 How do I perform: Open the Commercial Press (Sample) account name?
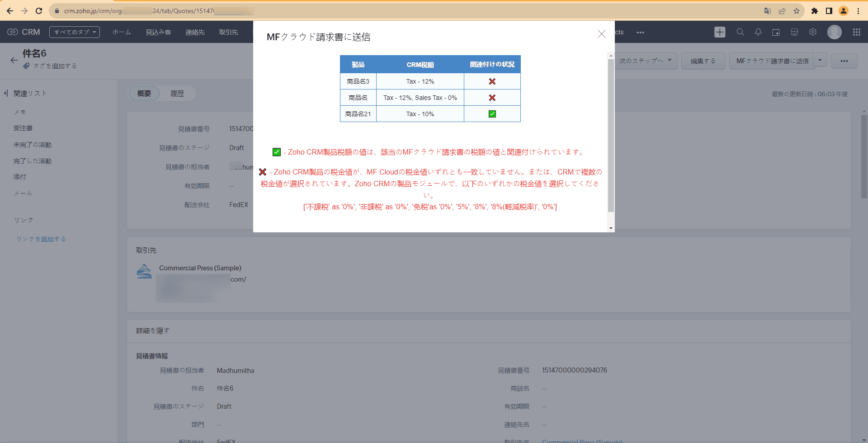[200, 268]
